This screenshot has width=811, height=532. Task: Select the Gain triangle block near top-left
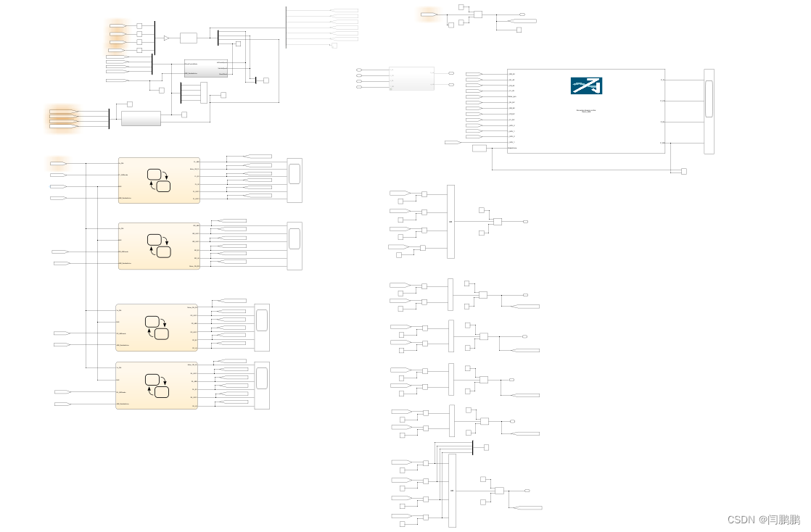click(x=166, y=38)
